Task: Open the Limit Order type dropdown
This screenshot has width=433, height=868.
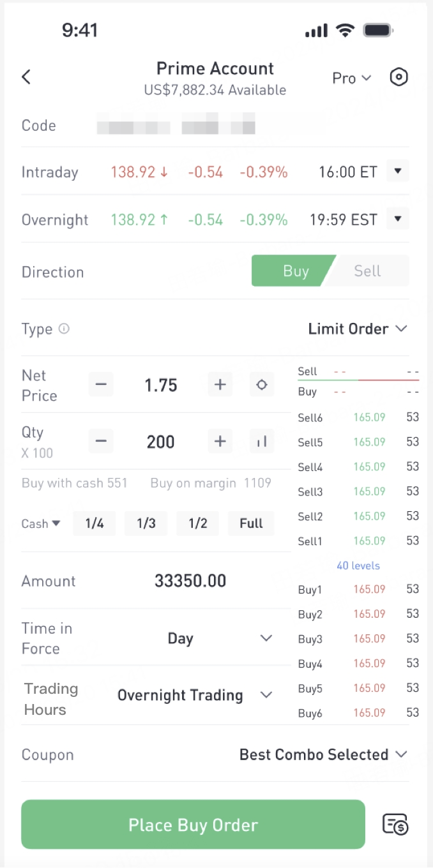Action: pyautogui.click(x=358, y=329)
